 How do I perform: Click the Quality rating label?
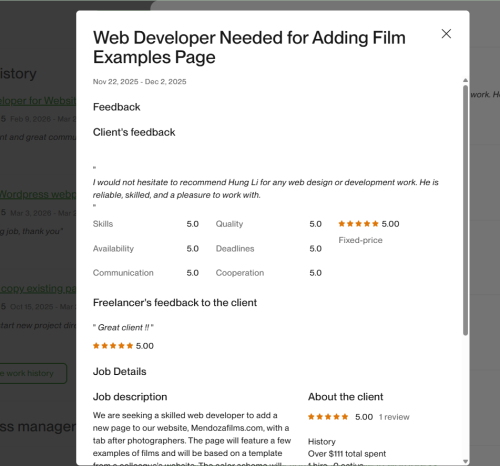(229, 224)
